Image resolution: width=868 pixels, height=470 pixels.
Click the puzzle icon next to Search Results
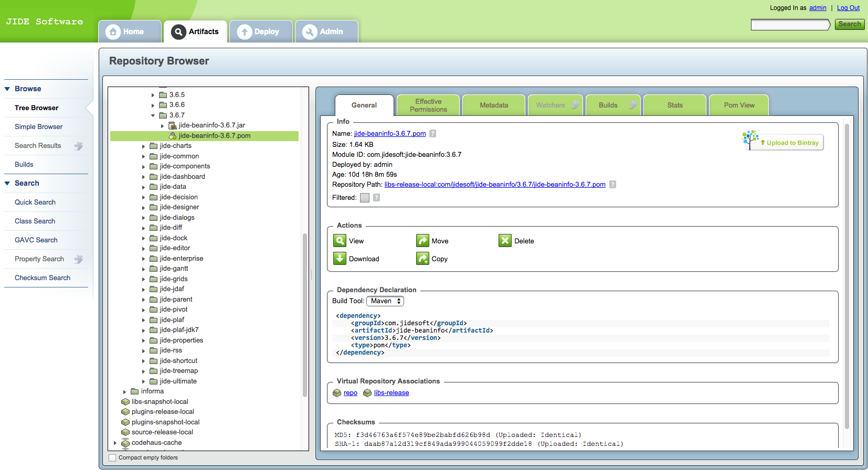point(79,146)
